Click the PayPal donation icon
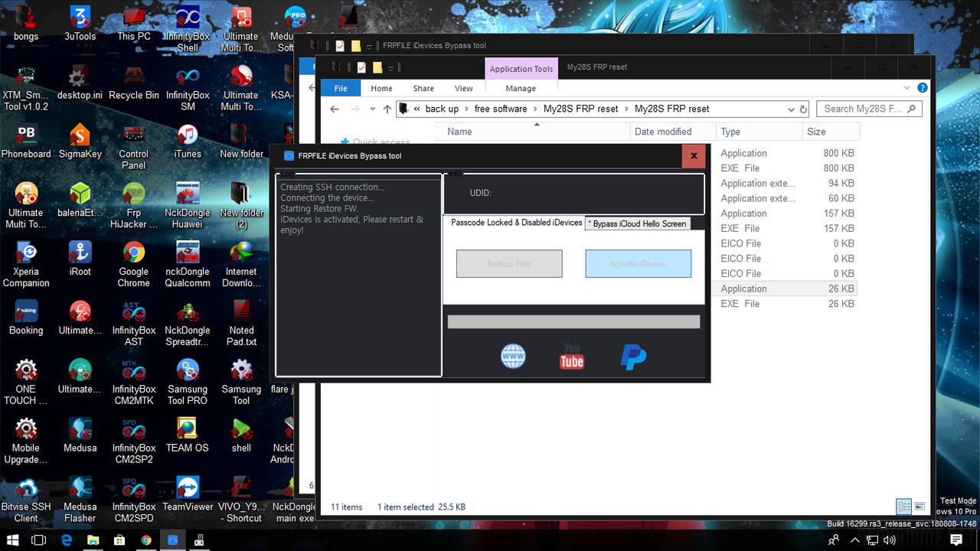 (x=632, y=356)
